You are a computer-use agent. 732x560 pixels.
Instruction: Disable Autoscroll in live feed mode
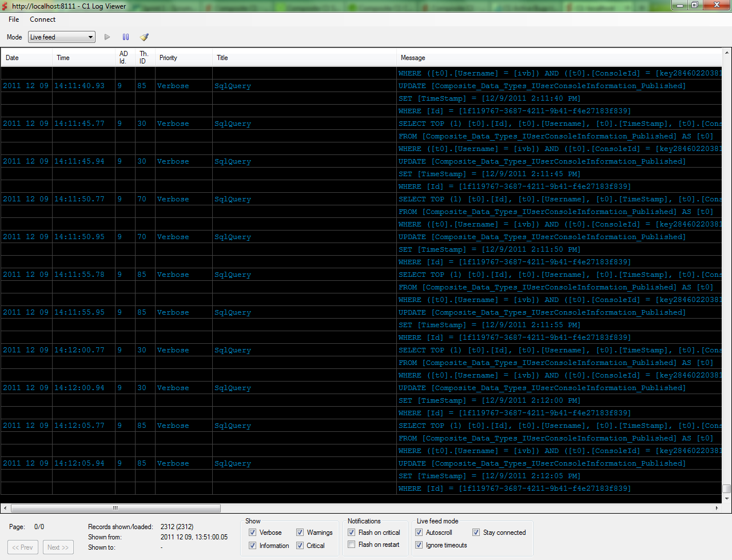(419, 533)
